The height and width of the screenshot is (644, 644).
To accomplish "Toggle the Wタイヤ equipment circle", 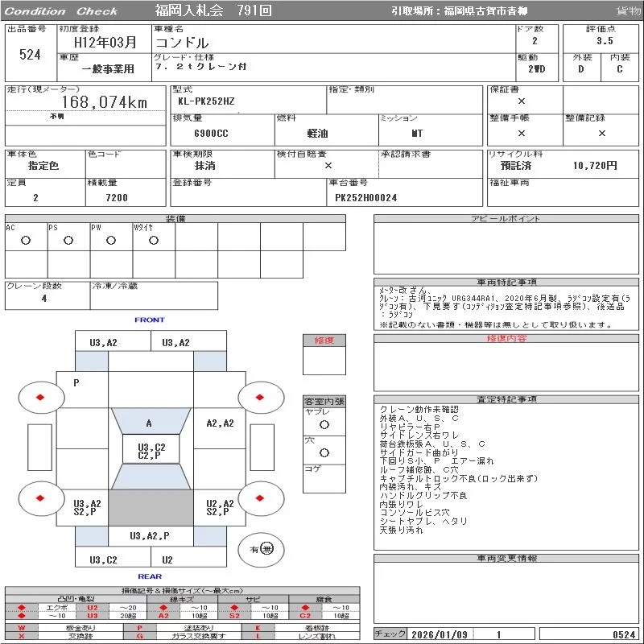I will pyautogui.click(x=154, y=240).
